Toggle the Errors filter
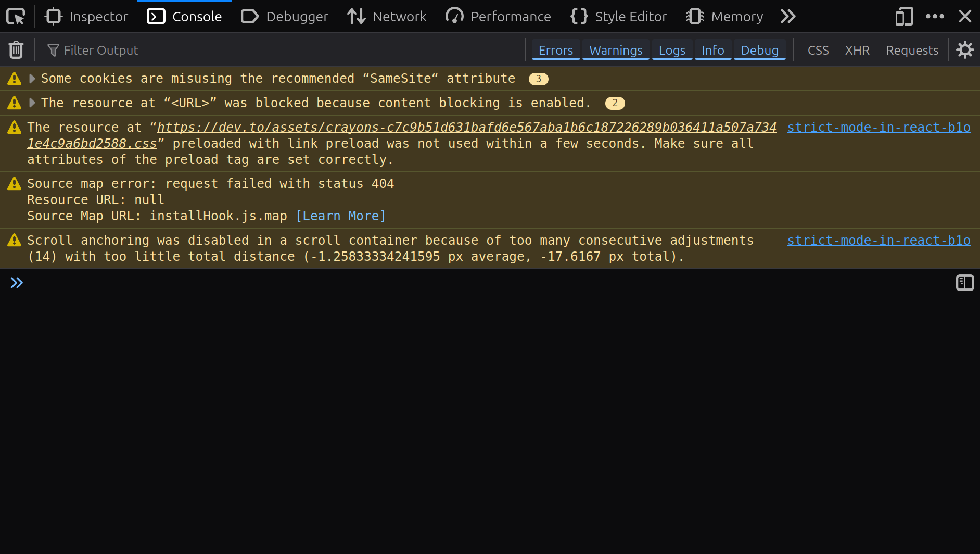This screenshot has width=980, height=554. [x=555, y=50]
